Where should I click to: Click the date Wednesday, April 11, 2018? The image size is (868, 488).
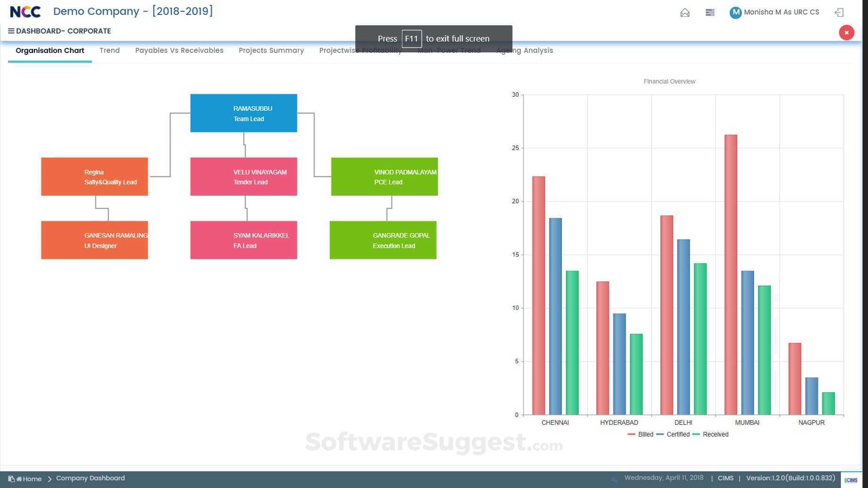[664, 478]
